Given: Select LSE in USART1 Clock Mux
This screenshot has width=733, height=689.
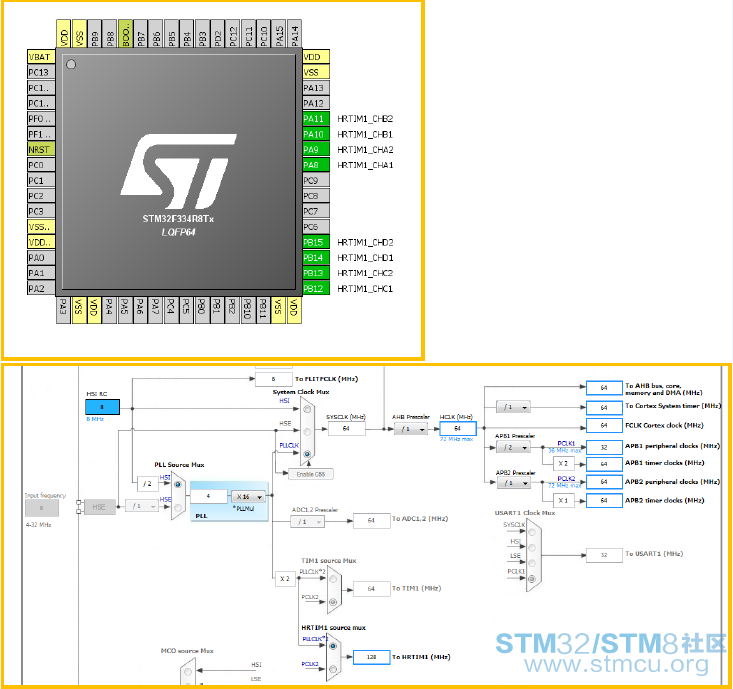Looking at the screenshot, I should point(532,563).
